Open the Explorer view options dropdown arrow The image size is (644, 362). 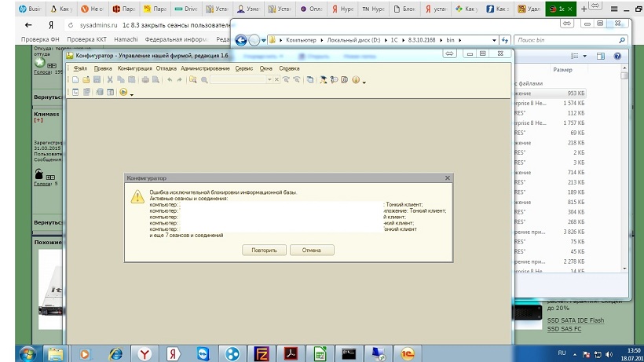[585, 56]
